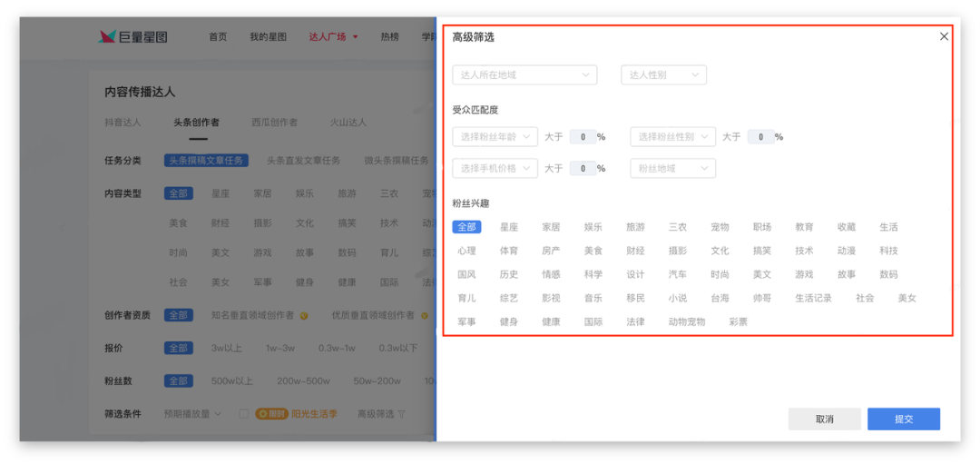Expand the 选择粉丝性别 dropdown
This screenshot has height=464, width=980.
[x=673, y=137]
